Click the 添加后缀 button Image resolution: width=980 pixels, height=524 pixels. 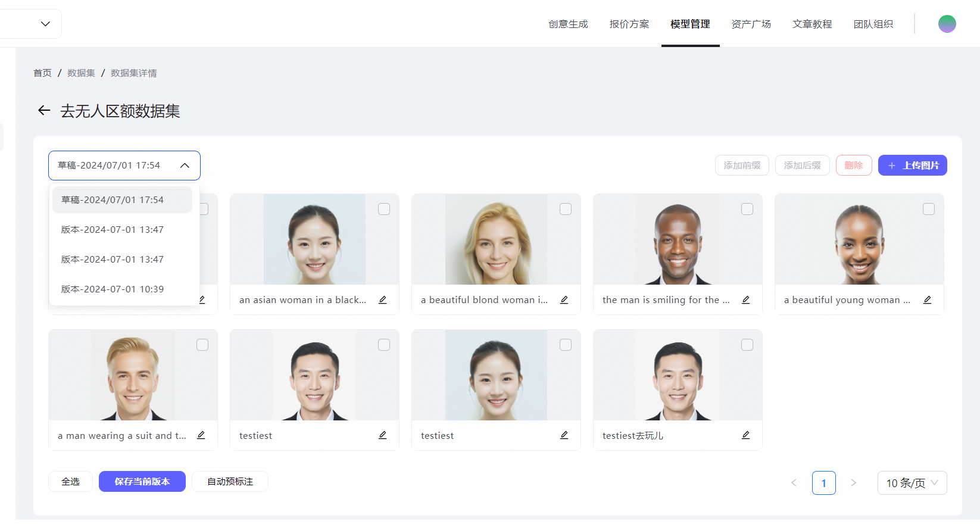(x=802, y=166)
